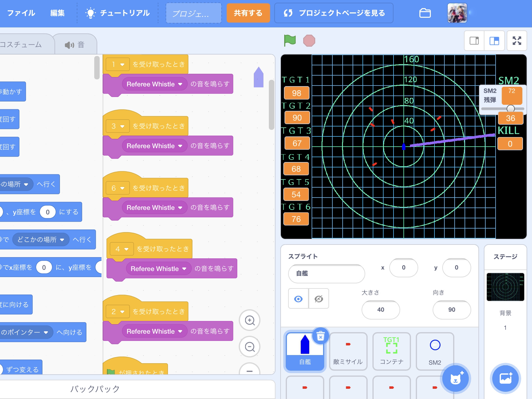
Task: Click the green flag to start
Action: (x=290, y=40)
